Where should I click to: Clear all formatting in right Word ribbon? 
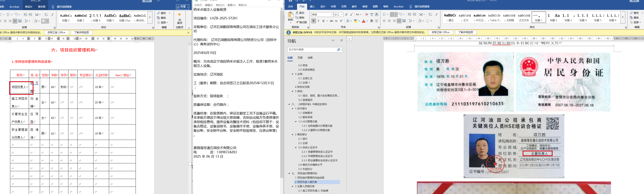click(x=366, y=15)
